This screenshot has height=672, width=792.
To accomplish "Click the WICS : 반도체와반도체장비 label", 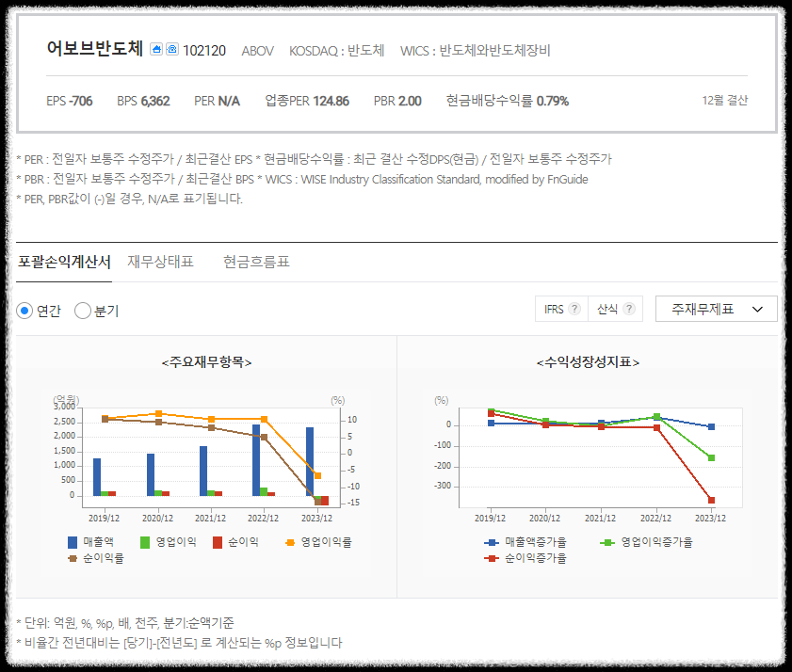I will pos(476,51).
